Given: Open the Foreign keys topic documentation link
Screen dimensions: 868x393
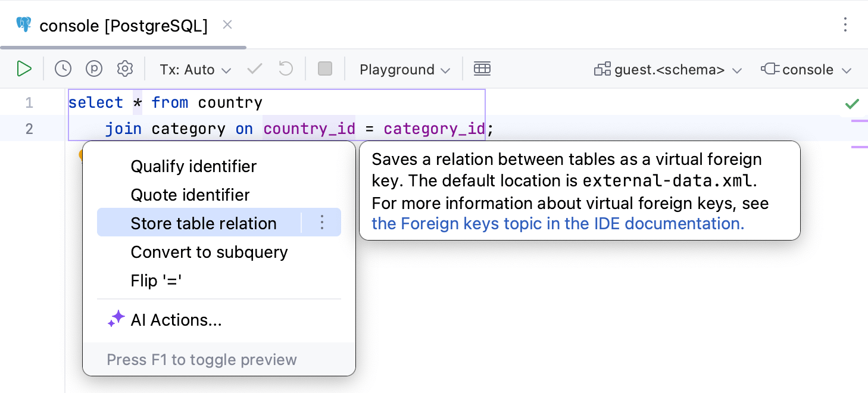Looking at the screenshot, I should [558, 223].
